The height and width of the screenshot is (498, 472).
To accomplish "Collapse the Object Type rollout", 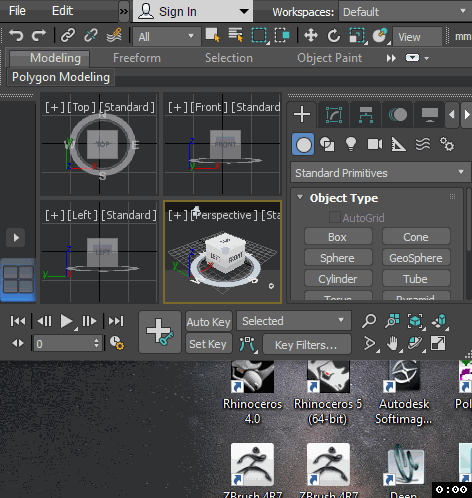I will click(x=300, y=197).
